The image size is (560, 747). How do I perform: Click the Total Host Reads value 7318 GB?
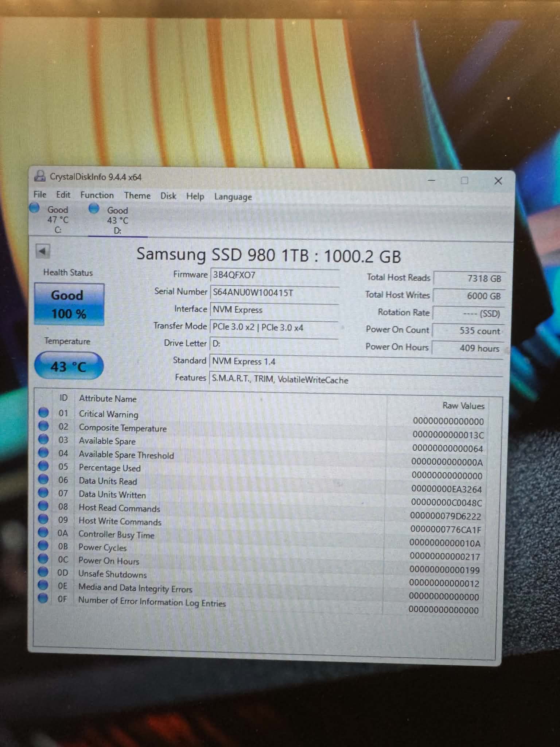click(470, 278)
